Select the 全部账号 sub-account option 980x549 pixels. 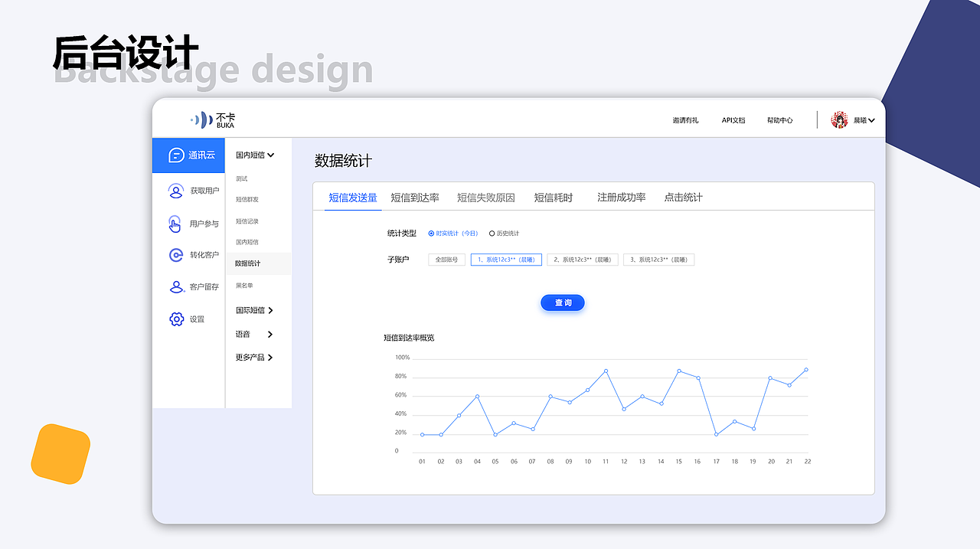tap(446, 259)
